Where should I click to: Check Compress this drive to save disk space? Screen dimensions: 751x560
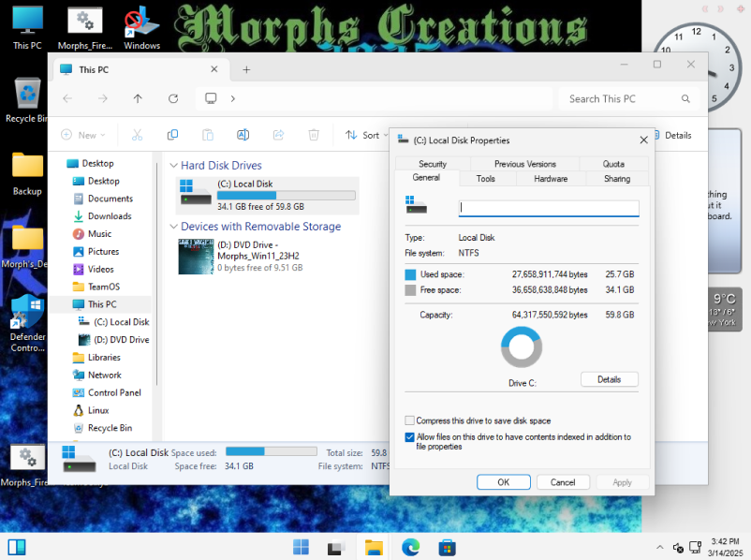click(x=409, y=420)
